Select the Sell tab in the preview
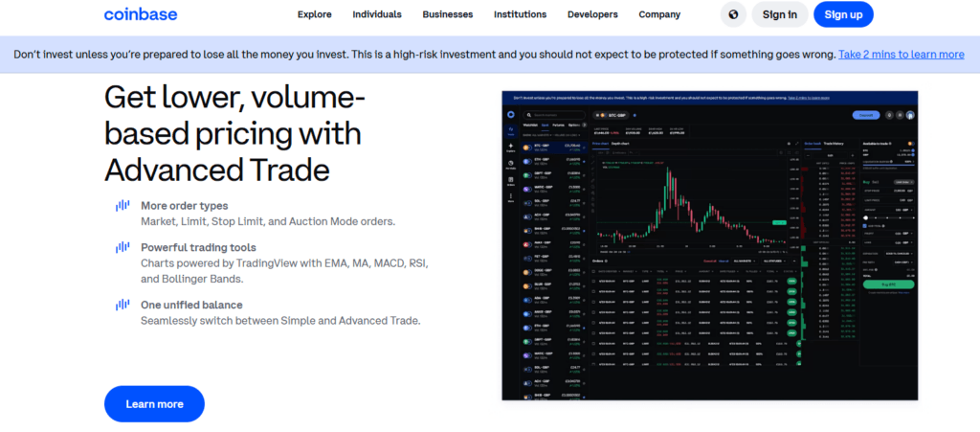980x432 pixels. click(875, 182)
